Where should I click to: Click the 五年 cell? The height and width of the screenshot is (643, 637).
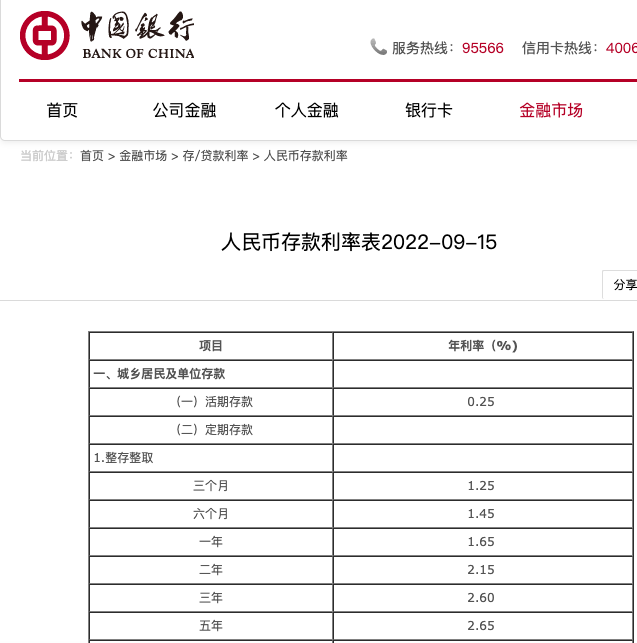pyautogui.click(x=211, y=626)
